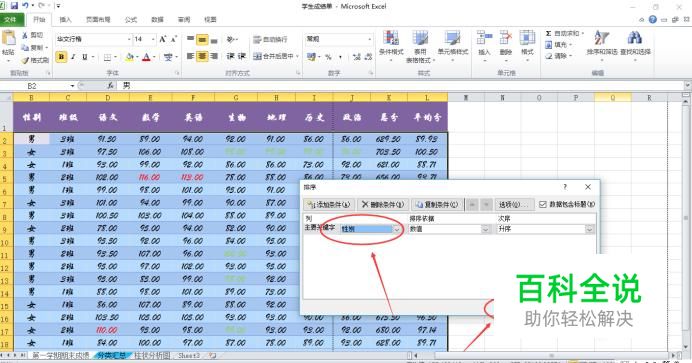Open the Name Box dropdown arrow

click(72, 86)
